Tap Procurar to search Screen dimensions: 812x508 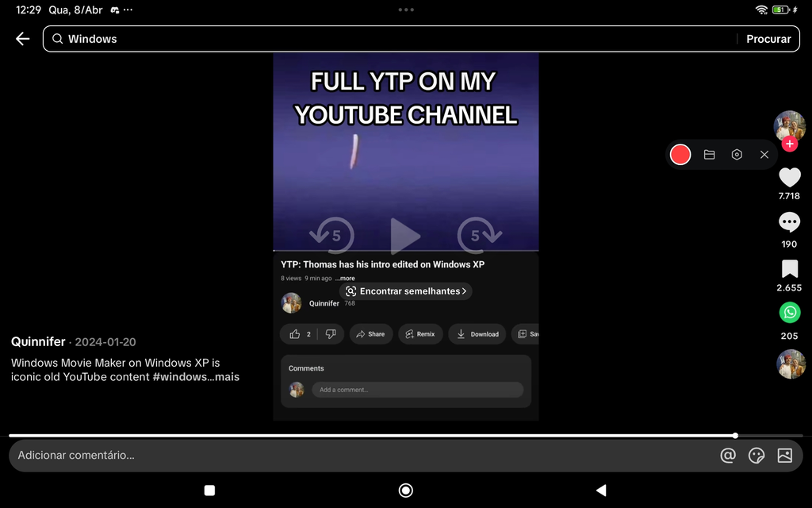(768, 39)
